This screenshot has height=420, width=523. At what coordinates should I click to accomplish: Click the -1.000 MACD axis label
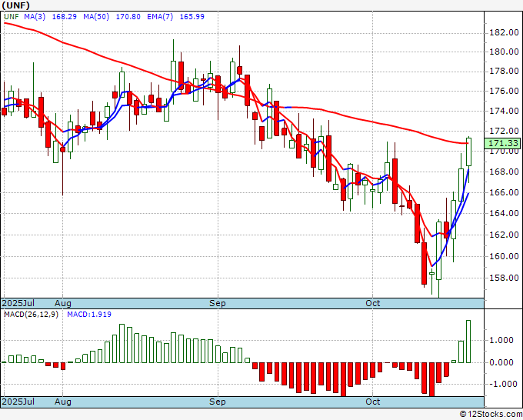(501, 384)
